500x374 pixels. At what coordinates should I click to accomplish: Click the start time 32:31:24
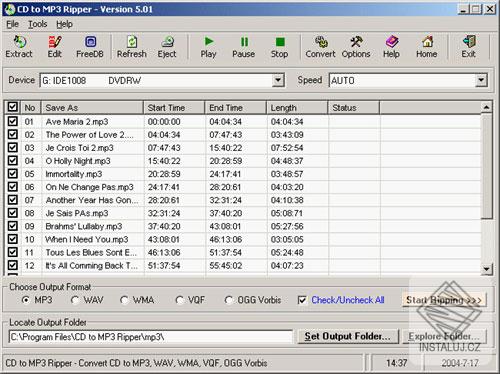(x=164, y=213)
